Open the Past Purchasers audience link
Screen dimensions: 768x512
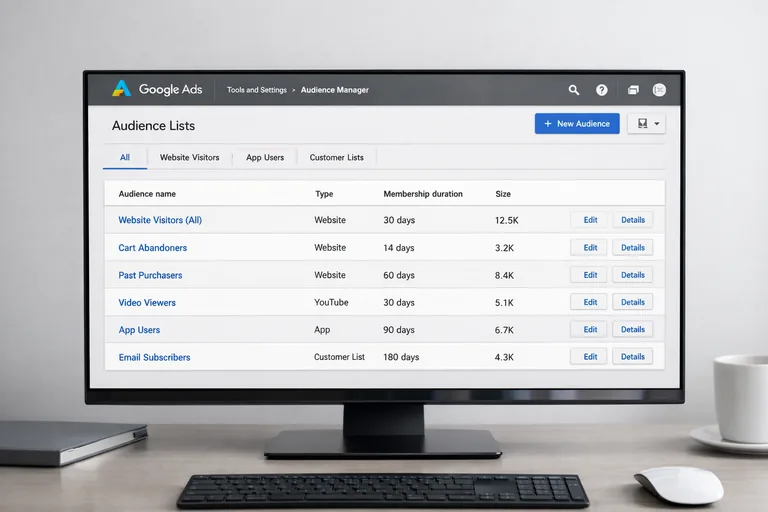pyautogui.click(x=150, y=275)
